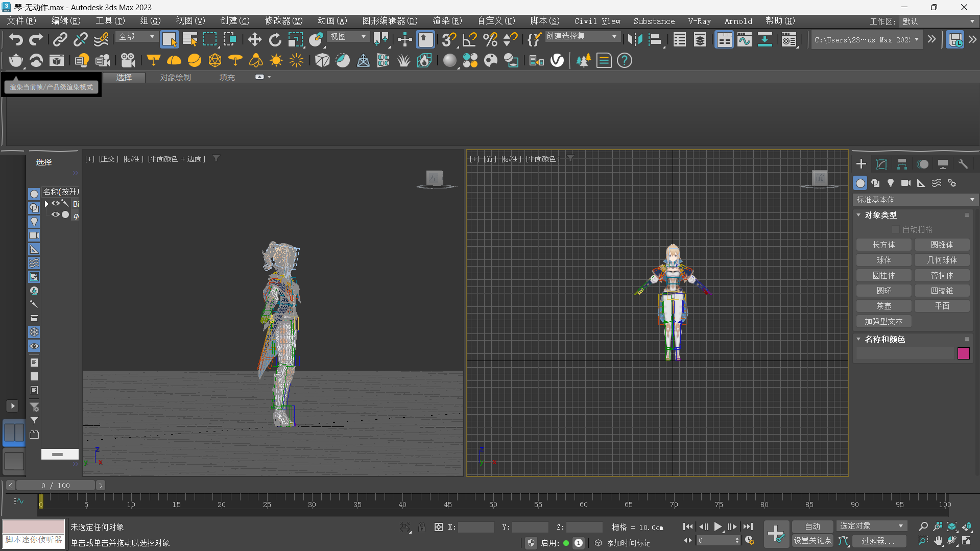This screenshot has width=980, height=551.
Task: Toggle display shapes filter in explorer
Action: [34, 208]
